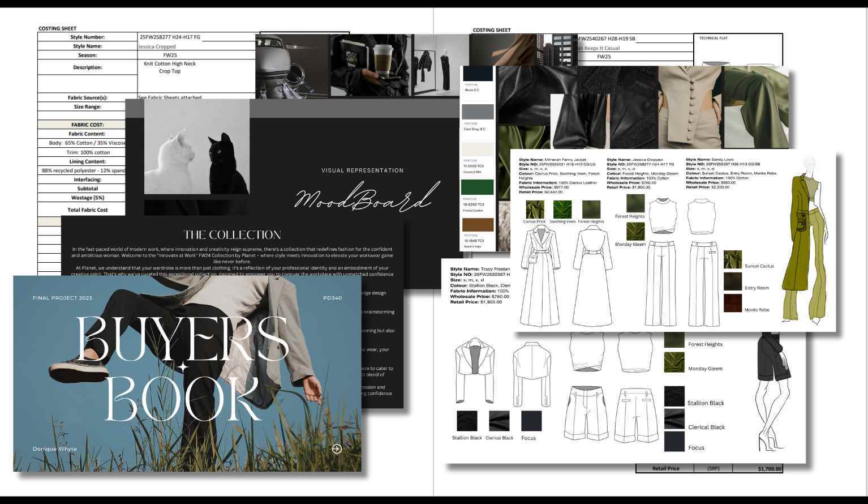
Task: Click the Retail Price $2,442.00 line
Action: [540, 192]
